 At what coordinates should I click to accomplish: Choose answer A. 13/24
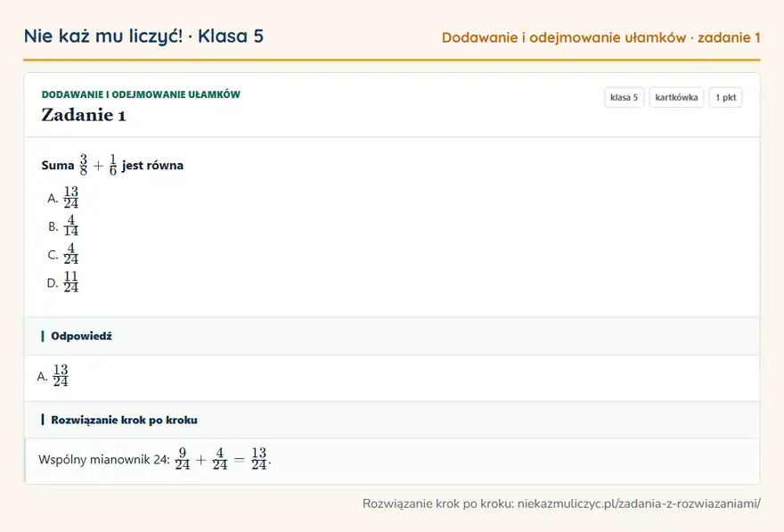(63, 198)
